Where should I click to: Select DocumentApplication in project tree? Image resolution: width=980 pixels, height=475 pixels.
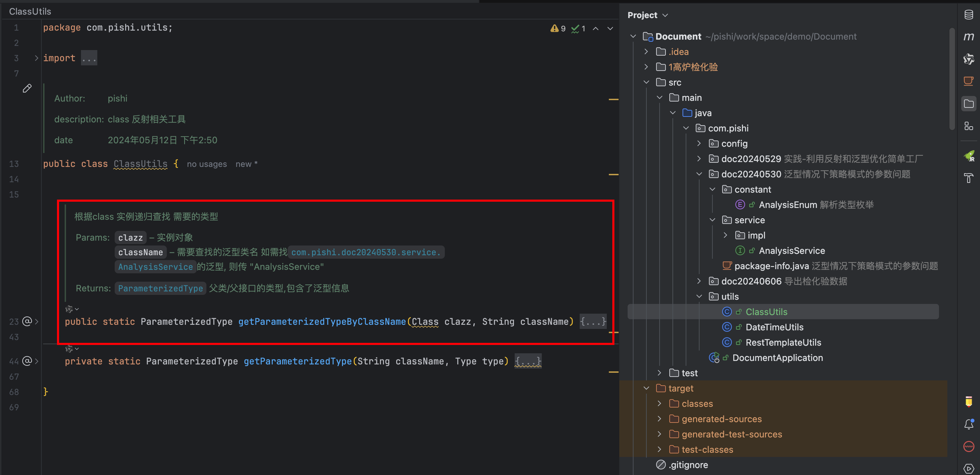777,358
